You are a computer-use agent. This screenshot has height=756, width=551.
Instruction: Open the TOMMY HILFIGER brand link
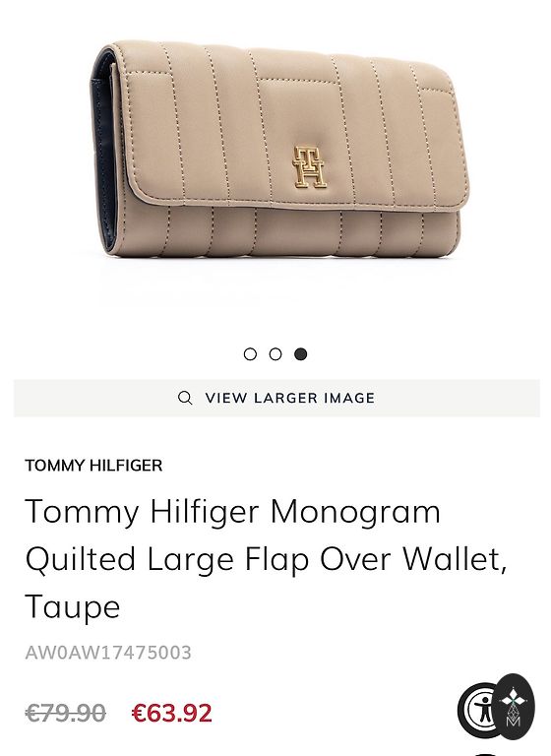click(x=93, y=466)
